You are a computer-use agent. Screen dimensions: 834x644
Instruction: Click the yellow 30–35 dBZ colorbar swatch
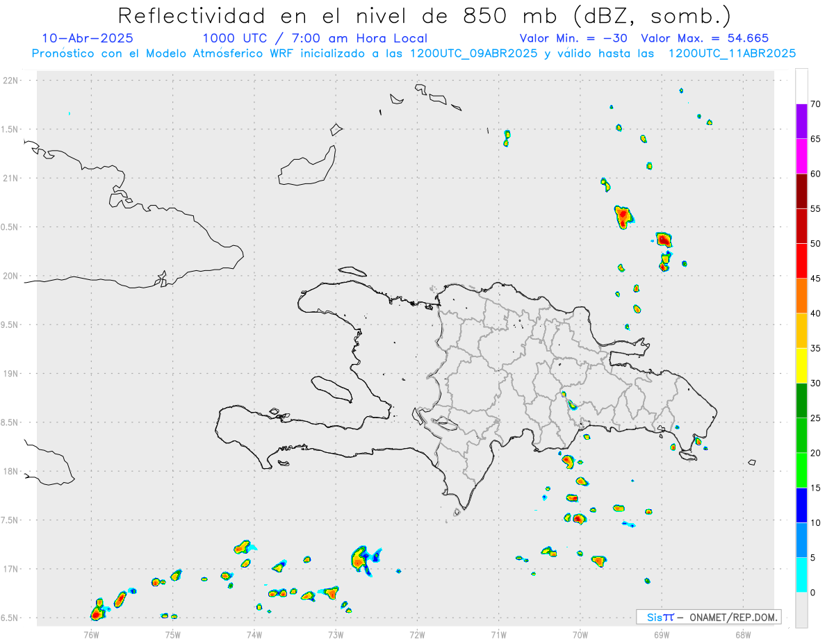(x=801, y=365)
